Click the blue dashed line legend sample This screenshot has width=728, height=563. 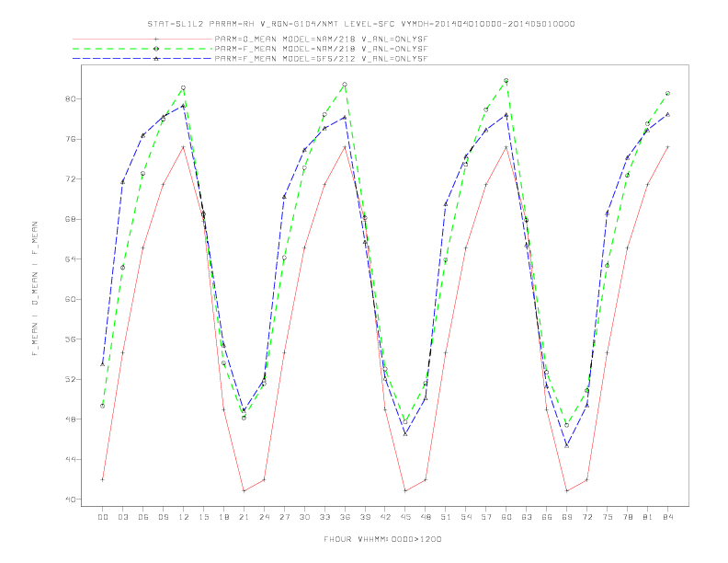[142, 59]
